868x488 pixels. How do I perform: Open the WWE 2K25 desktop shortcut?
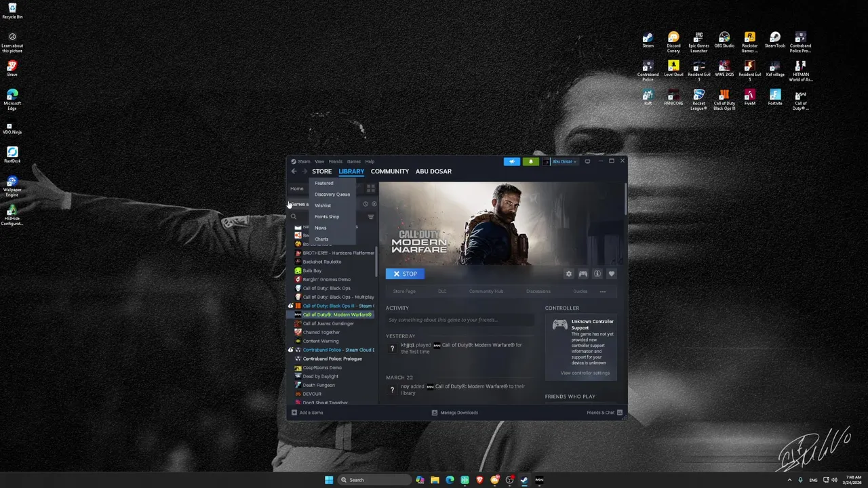point(724,68)
